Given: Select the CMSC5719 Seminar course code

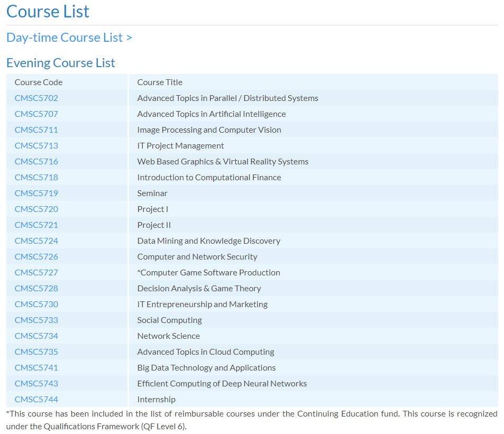Looking at the screenshot, I should [x=36, y=193].
